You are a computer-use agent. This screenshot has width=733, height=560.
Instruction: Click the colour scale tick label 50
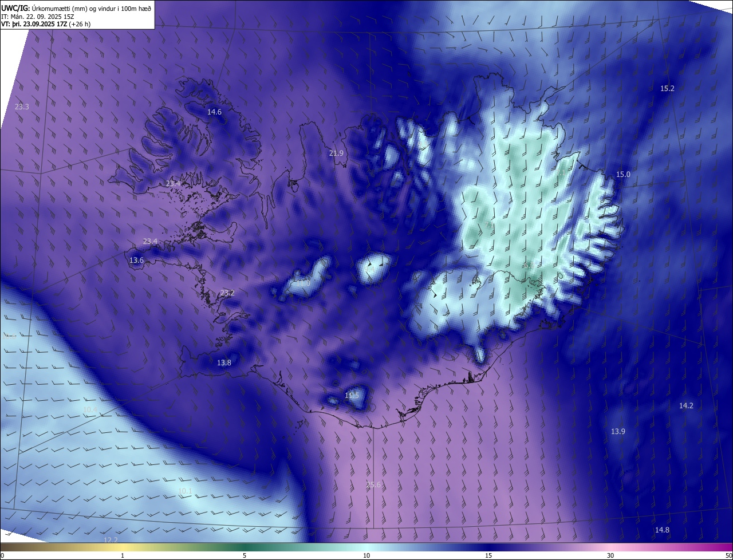point(728,555)
